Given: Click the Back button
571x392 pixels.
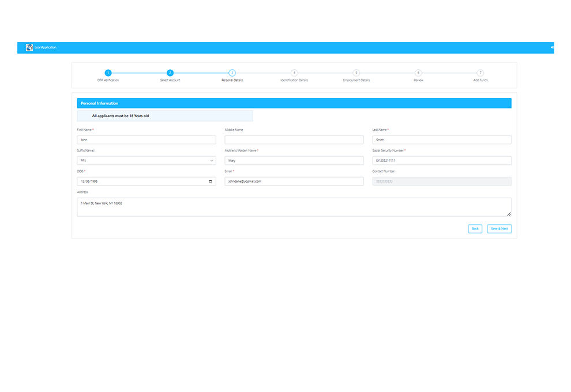Looking at the screenshot, I should (475, 229).
